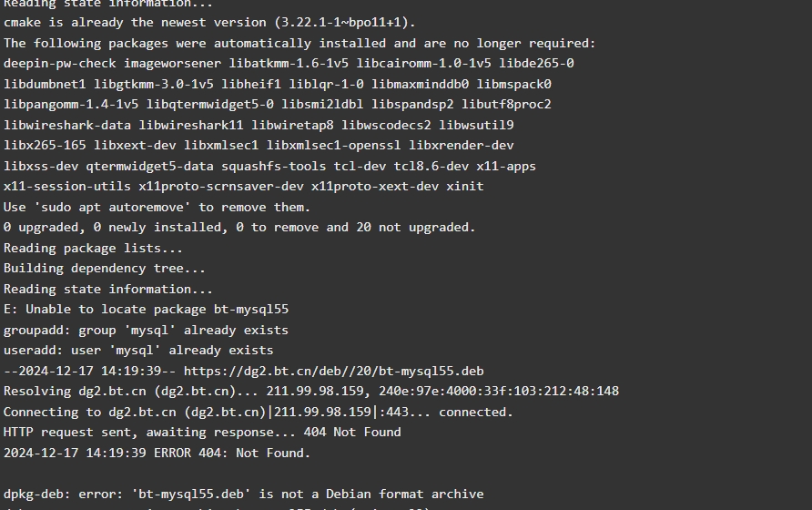Click the bt-mysql55.deb download URL

333,371
